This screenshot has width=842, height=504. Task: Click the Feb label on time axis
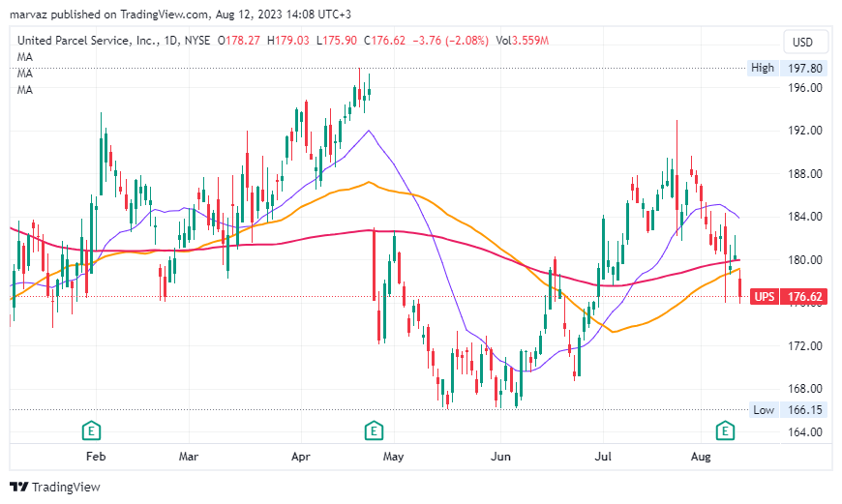click(96, 457)
